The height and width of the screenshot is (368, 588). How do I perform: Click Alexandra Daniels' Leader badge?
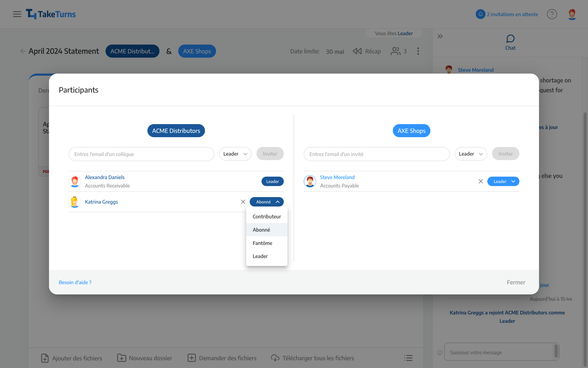coord(272,181)
